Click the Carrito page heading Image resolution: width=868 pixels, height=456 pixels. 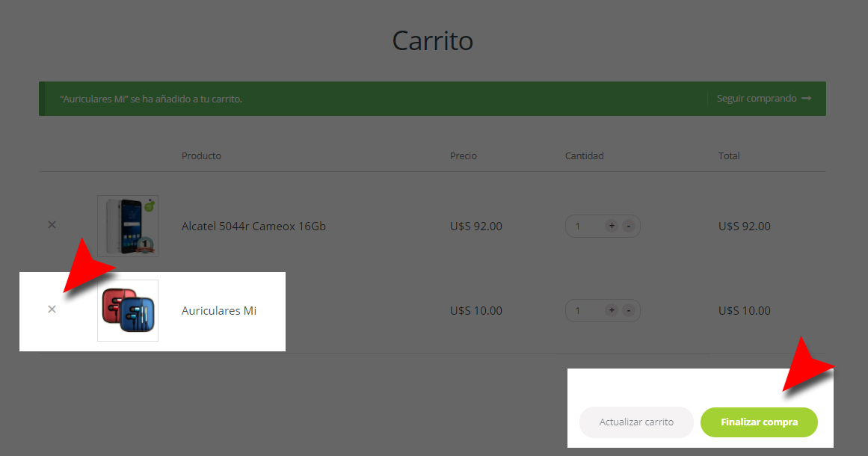(x=433, y=40)
